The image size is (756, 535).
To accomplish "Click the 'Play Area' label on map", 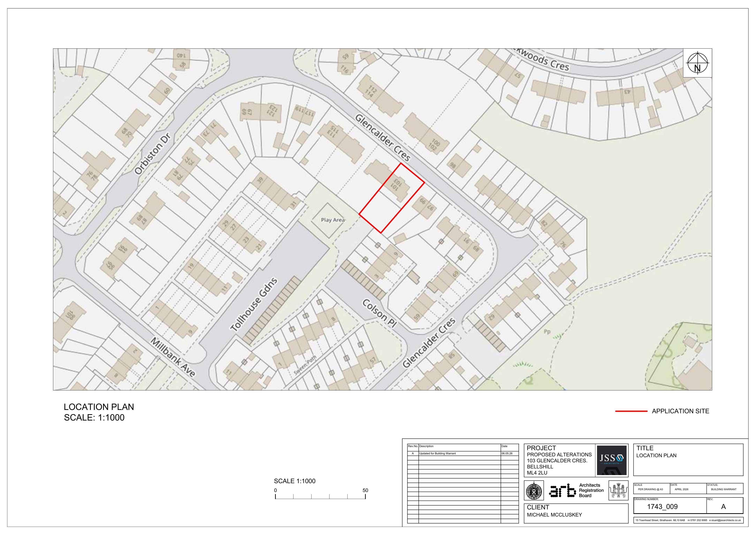I will [333, 220].
